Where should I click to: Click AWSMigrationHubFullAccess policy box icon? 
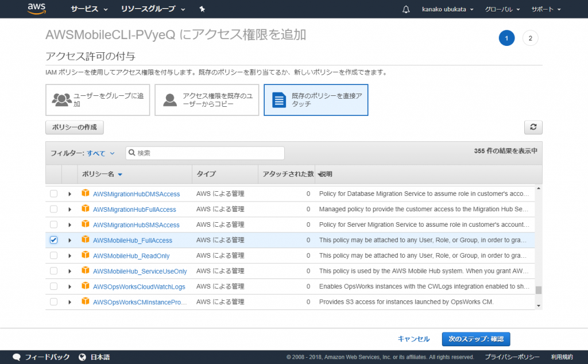86,208
